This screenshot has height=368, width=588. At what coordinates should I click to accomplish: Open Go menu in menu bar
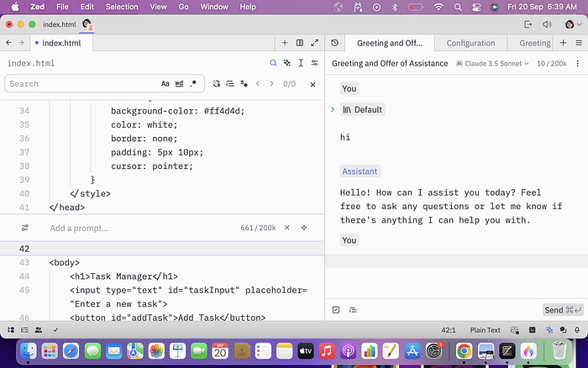[183, 7]
